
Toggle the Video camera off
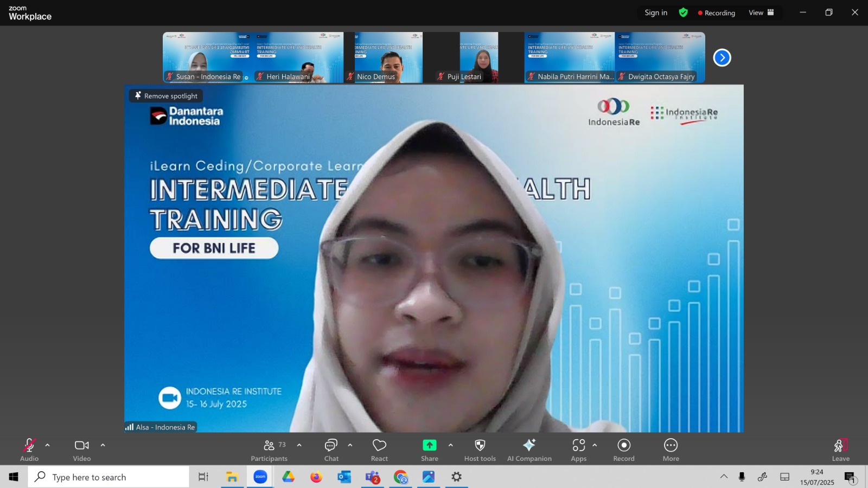(x=82, y=450)
